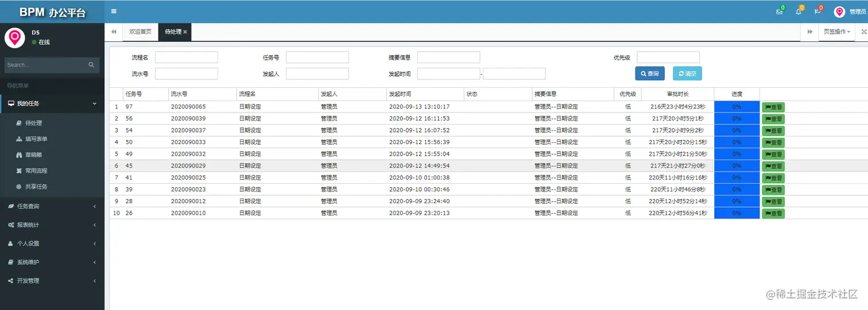Click the 优先级 input field

pos(668,57)
